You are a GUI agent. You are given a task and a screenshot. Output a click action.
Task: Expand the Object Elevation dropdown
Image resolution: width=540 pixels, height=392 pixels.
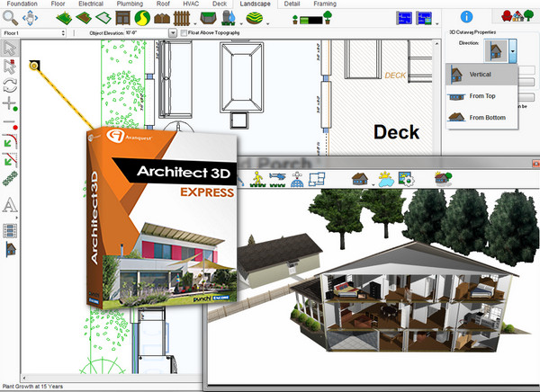(170, 33)
